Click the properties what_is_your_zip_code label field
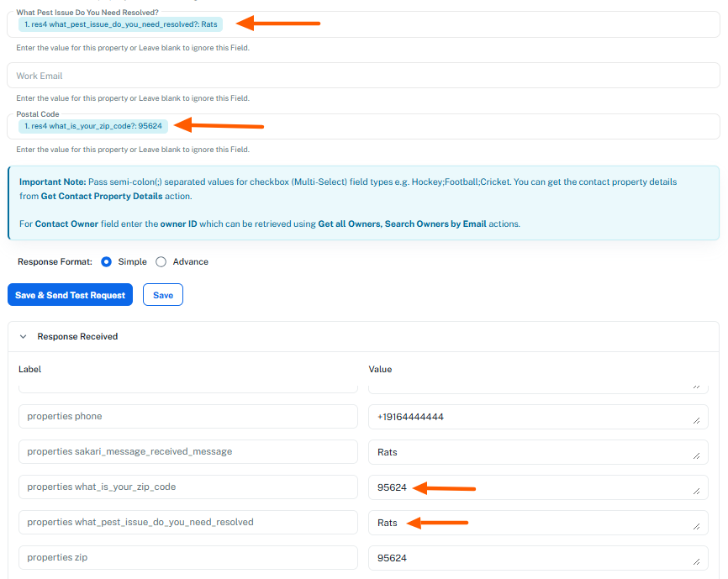Image resolution: width=728 pixels, height=579 pixels. click(188, 487)
